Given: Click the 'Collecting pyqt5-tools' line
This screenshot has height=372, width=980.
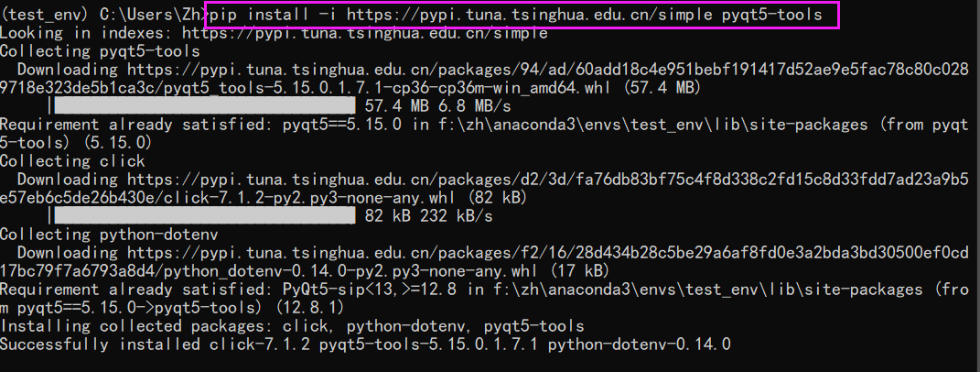Looking at the screenshot, I should click(100, 51).
